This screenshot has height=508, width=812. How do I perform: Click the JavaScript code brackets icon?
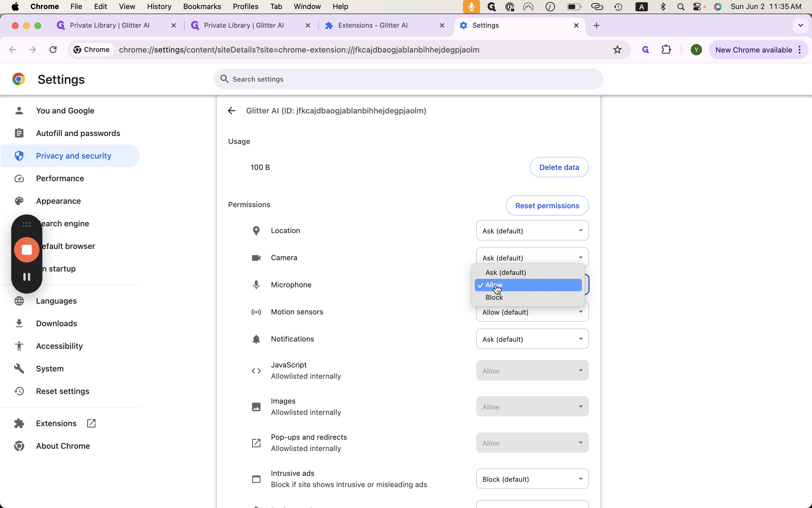256,371
